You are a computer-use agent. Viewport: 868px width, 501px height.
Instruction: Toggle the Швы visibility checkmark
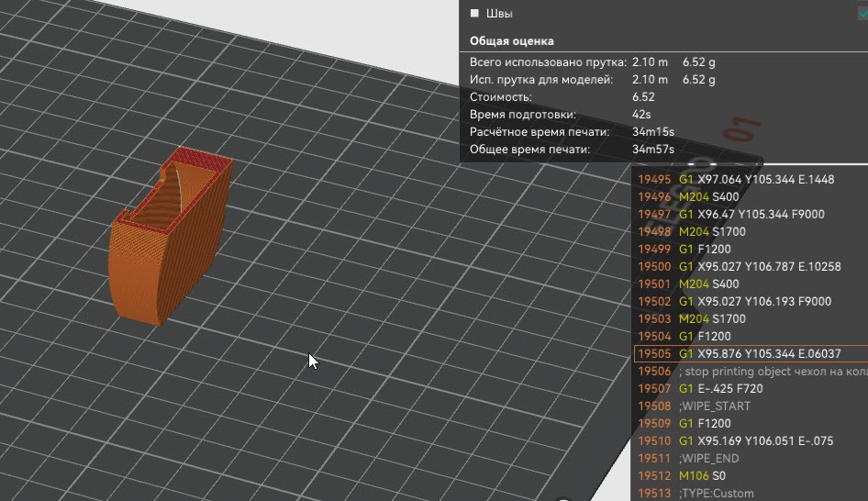pos(862,14)
